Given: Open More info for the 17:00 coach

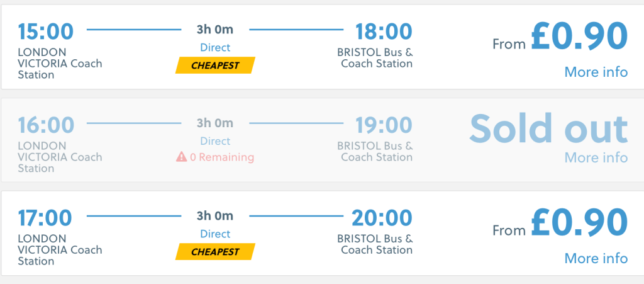Looking at the screenshot, I should [596, 258].
